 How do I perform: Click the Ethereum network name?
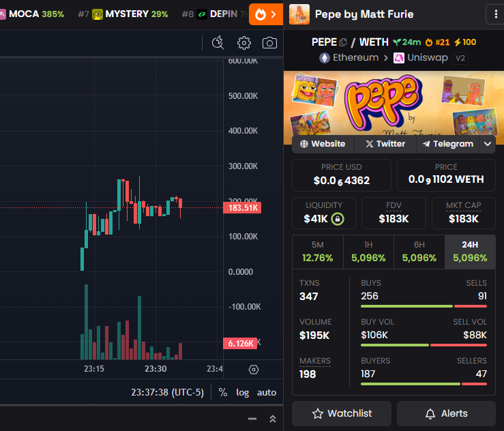pyautogui.click(x=355, y=58)
